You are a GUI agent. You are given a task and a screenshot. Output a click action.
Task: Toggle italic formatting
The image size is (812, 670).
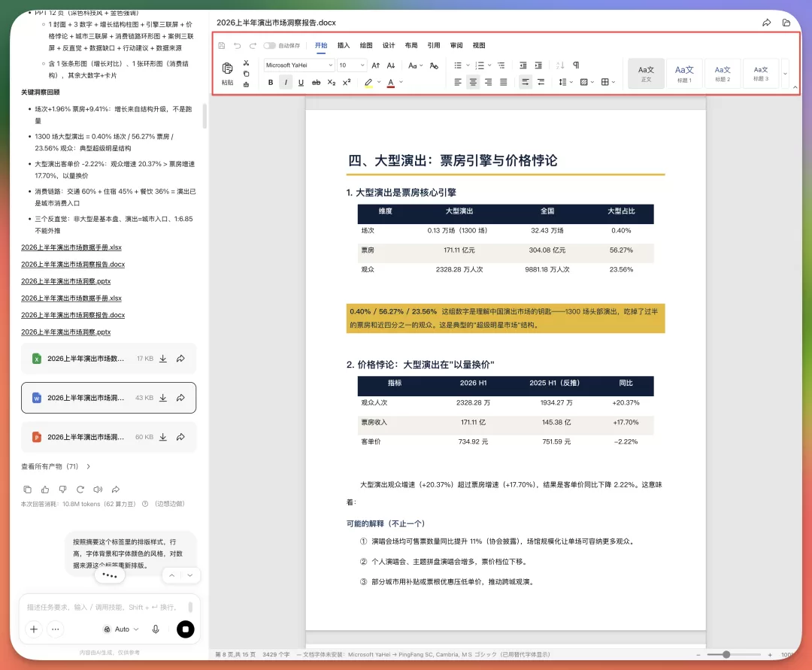click(286, 82)
